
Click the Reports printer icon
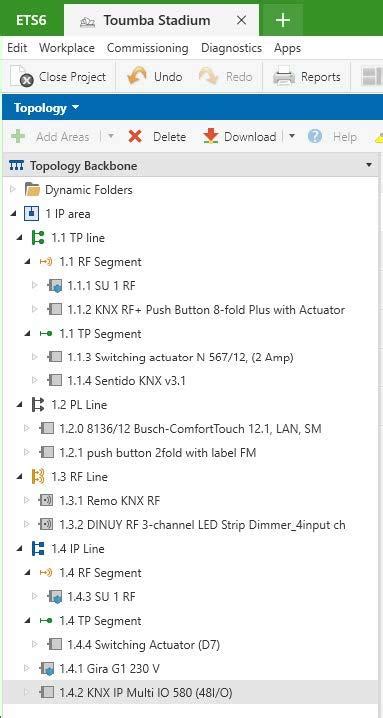[284, 77]
